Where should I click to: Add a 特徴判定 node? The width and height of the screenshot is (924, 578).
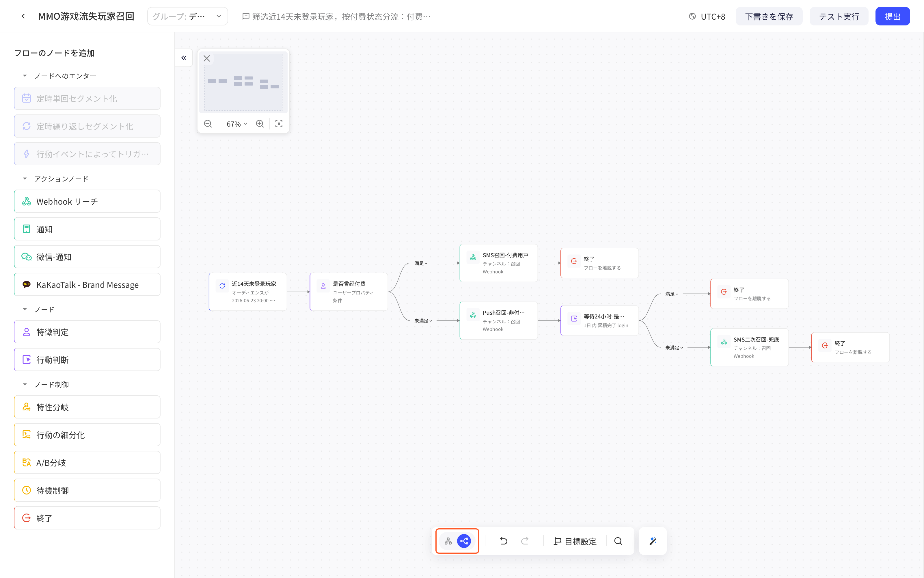coord(87,332)
